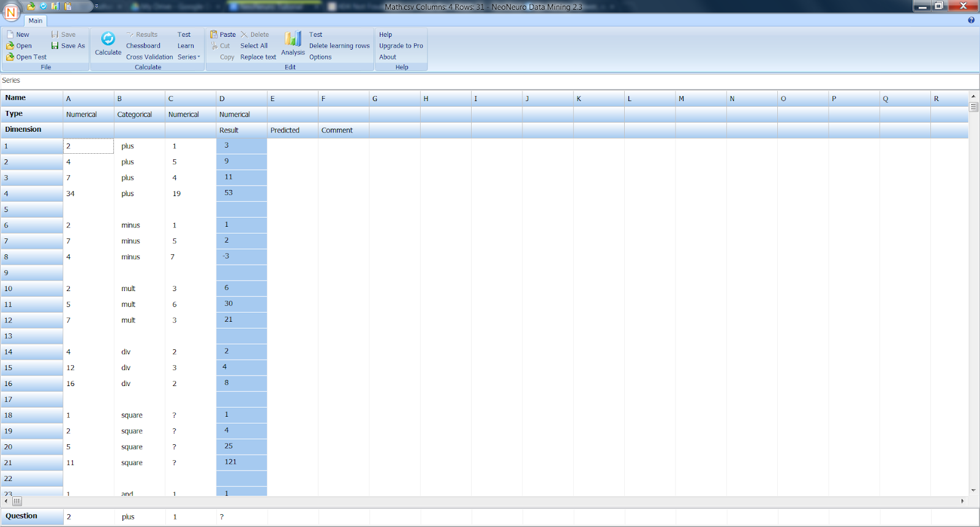Click the horizontal scrollbar thumb
This screenshot has width=980, height=527.
pos(17,501)
